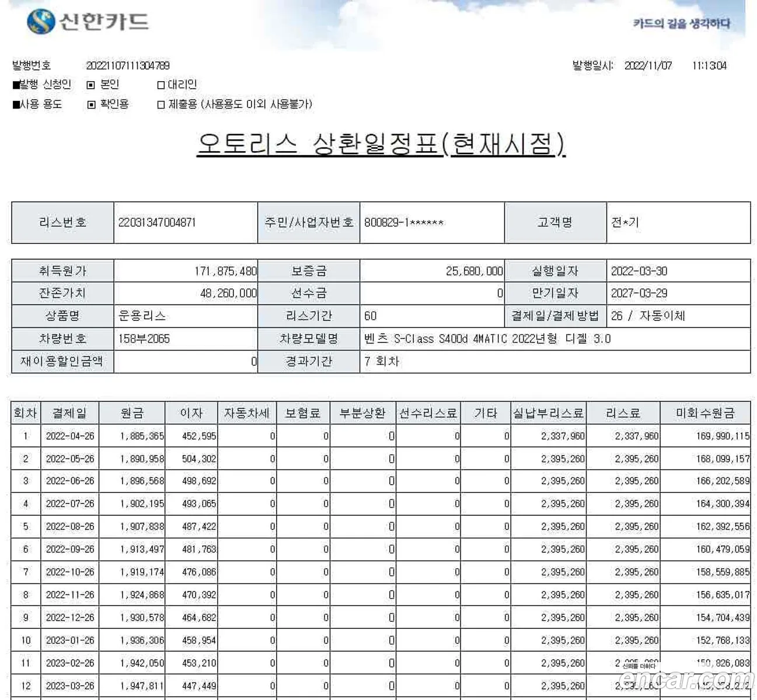This screenshot has width=757, height=700.
Task: Select issue date 2022/11/07
Action: (648, 65)
